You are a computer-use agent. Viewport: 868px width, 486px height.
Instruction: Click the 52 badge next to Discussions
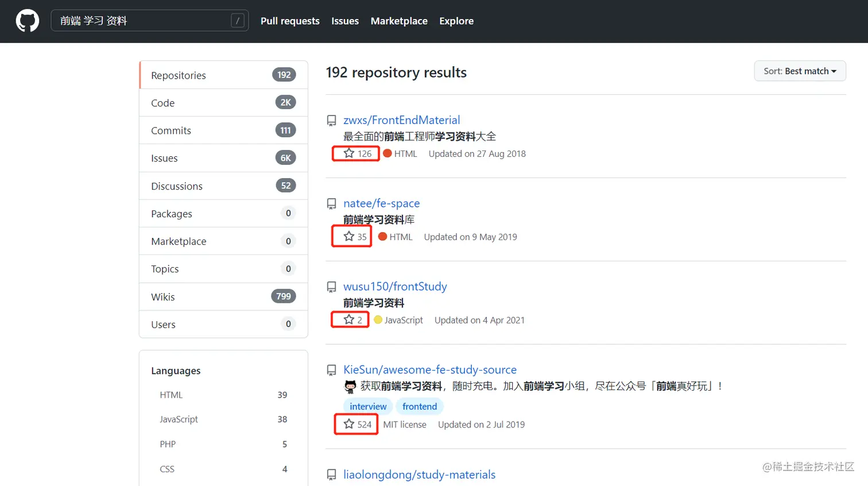[x=286, y=186]
